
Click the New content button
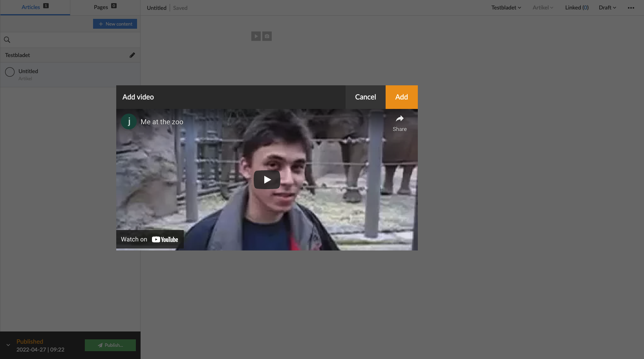pos(115,24)
